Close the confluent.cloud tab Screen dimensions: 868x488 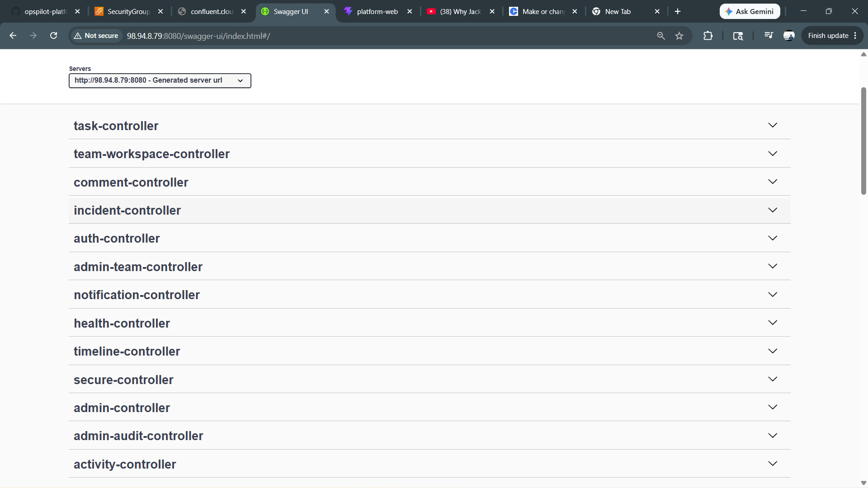tap(244, 11)
